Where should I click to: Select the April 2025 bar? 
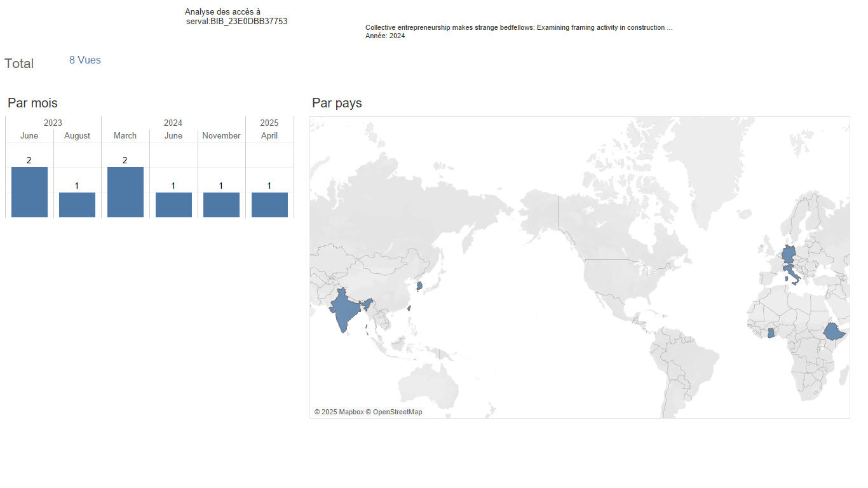269,205
